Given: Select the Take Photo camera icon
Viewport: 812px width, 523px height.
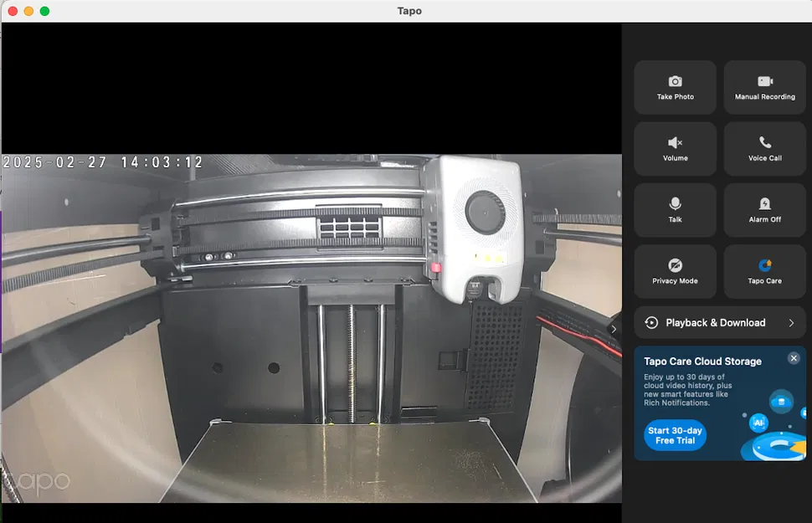Looking at the screenshot, I should click(675, 81).
